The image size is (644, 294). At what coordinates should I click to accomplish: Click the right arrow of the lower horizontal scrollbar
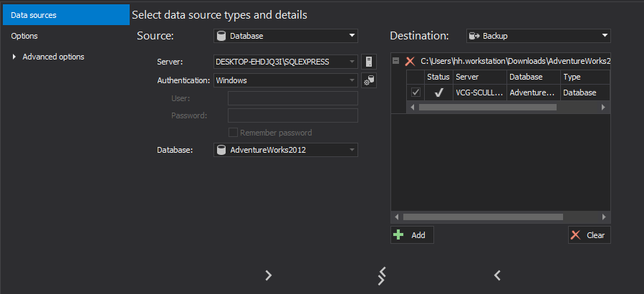[605, 217]
